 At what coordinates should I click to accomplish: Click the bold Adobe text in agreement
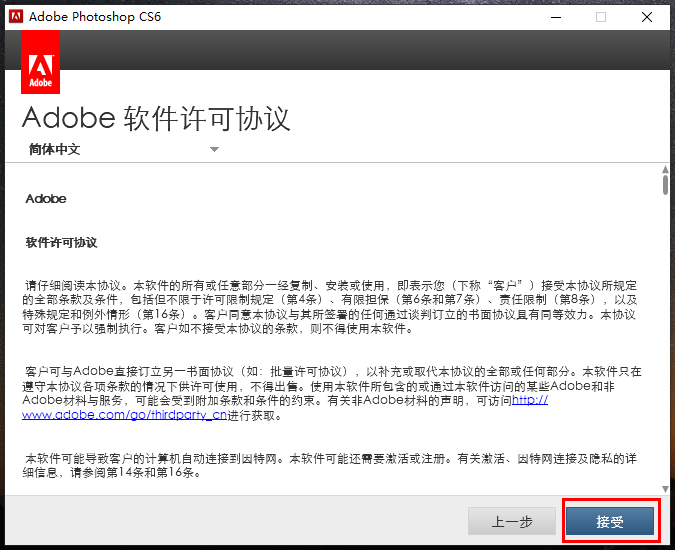(x=46, y=199)
